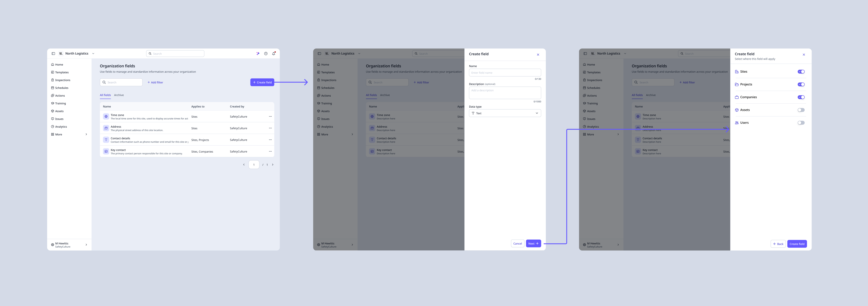The image size is (868, 306).
Task: Go to previous page with pagination left chevron
Action: point(244,165)
